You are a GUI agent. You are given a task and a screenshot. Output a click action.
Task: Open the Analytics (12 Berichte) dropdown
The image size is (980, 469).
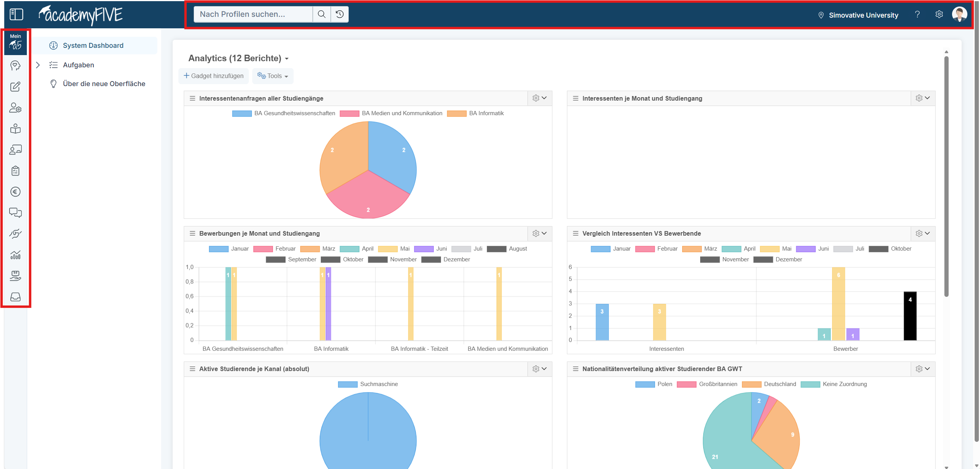(x=238, y=58)
